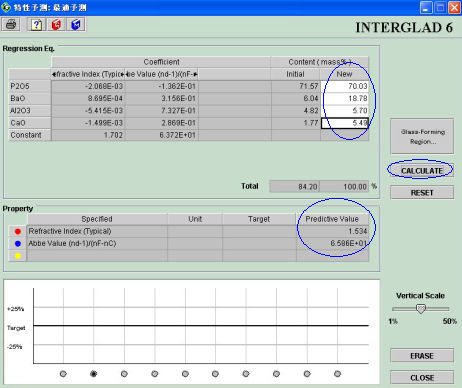Select the sixth radio button below the graph
This screenshot has height=388, width=462.
pos(215,374)
